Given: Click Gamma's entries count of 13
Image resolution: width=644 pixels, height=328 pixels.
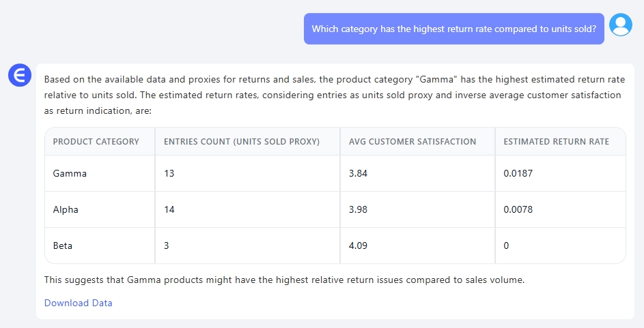Looking at the screenshot, I should tap(169, 173).
